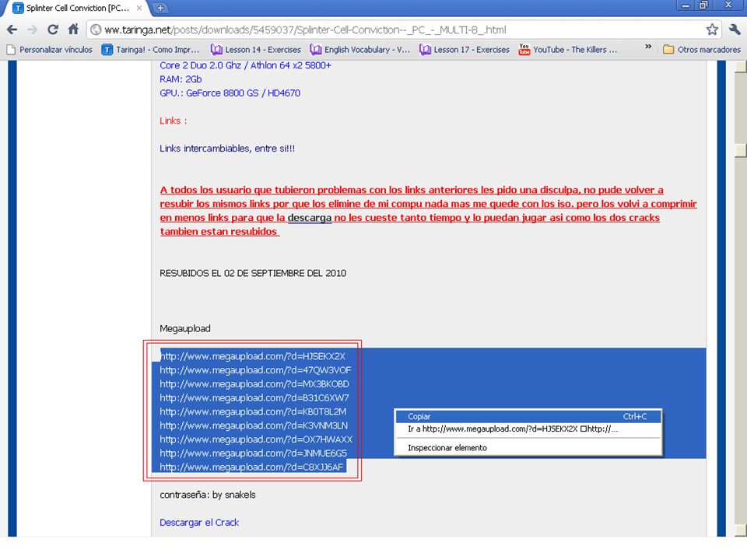Expand the hidden bookmarks chevron

648,47
